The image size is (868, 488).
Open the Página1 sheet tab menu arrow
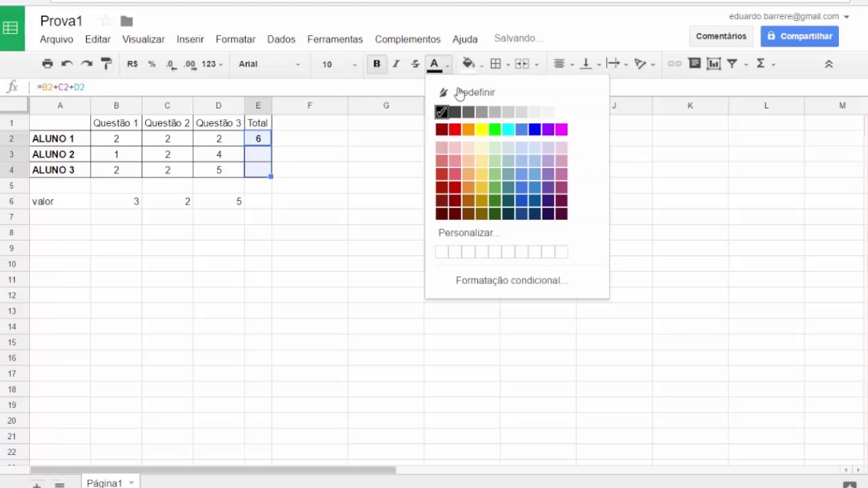(132, 483)
